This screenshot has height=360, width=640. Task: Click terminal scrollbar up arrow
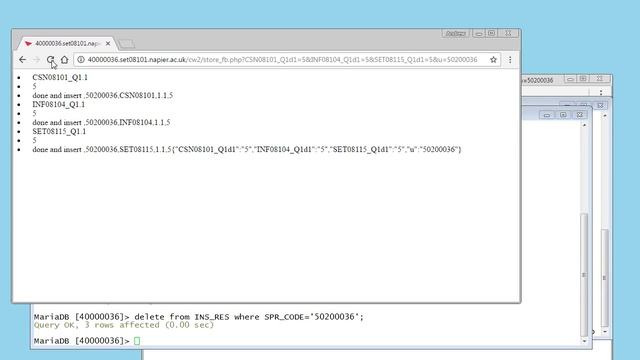coord(584,125)
